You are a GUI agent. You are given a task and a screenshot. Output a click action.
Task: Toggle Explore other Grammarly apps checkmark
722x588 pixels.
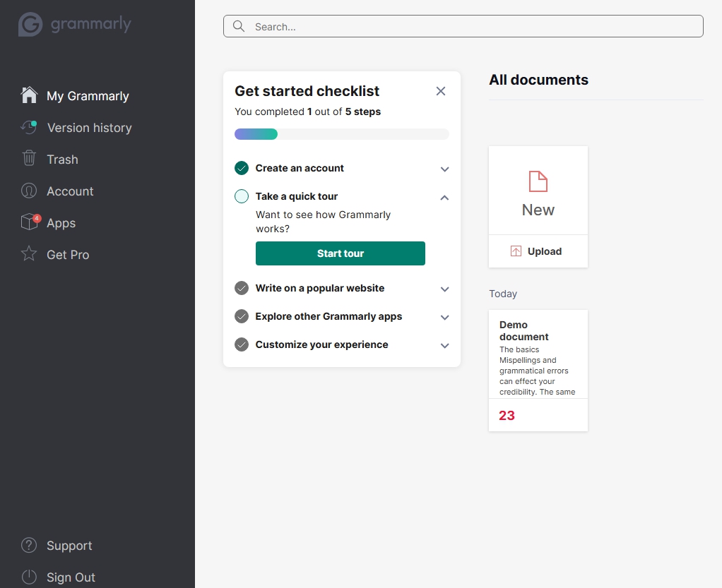coord(242,316)
